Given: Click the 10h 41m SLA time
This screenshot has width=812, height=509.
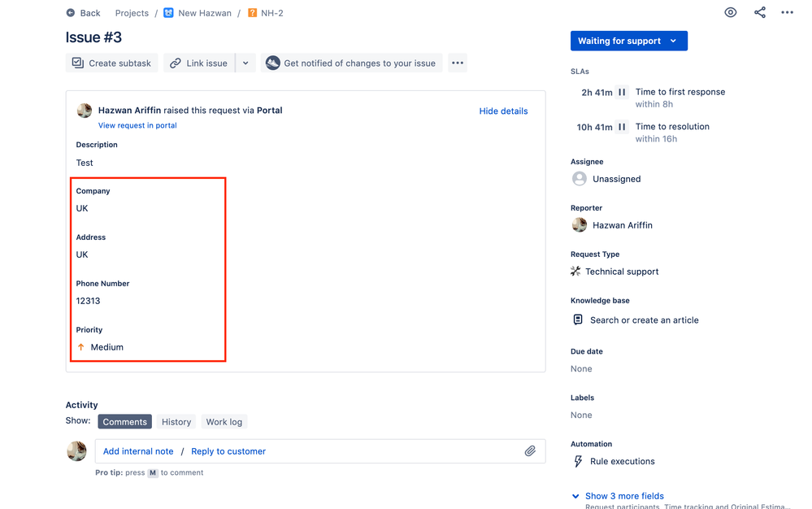Looking at the screenshot, I should pos(594,127).
